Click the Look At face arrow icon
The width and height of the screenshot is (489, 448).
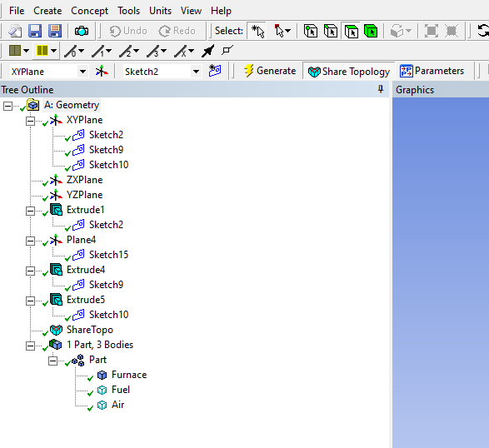click(x=208, y=51)
